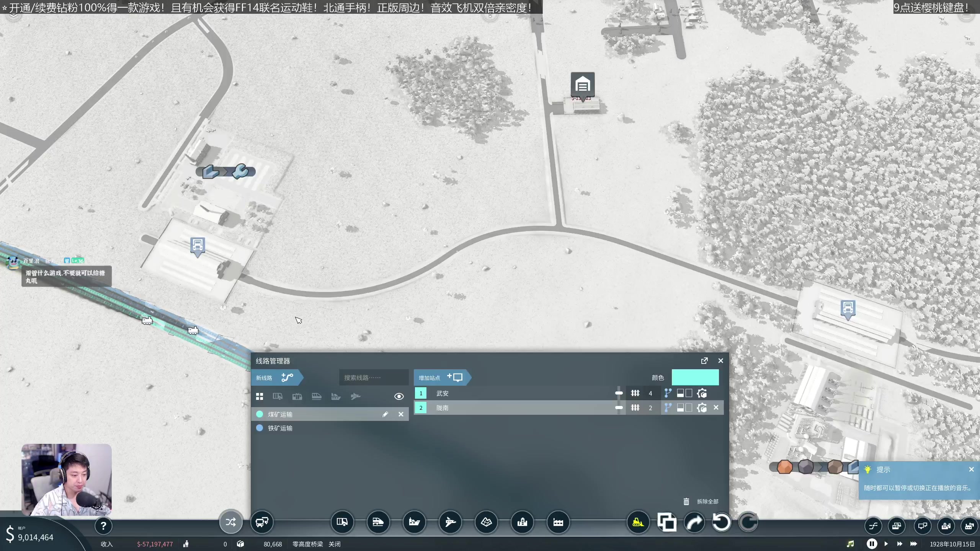Viewport: 980px width, 551px height.
Task: Toggle line visibility eye icon
Action: pyautogui.click(x=399, y=396)
